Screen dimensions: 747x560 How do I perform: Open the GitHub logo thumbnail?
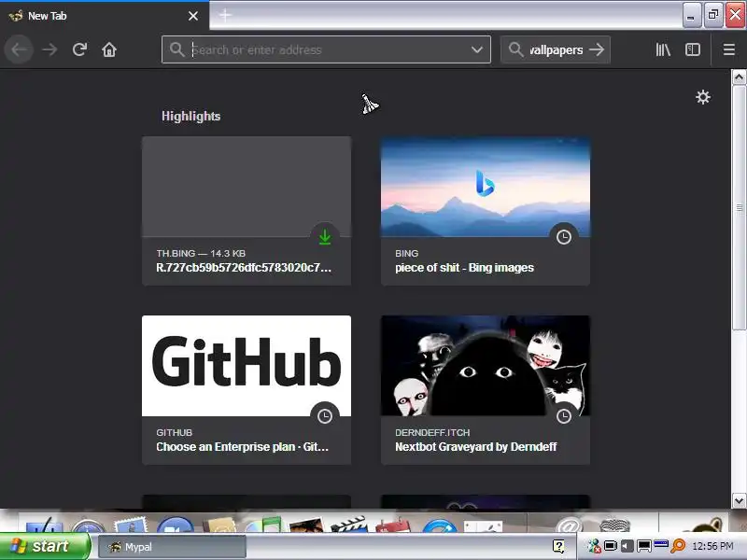(x=247, y=366)
